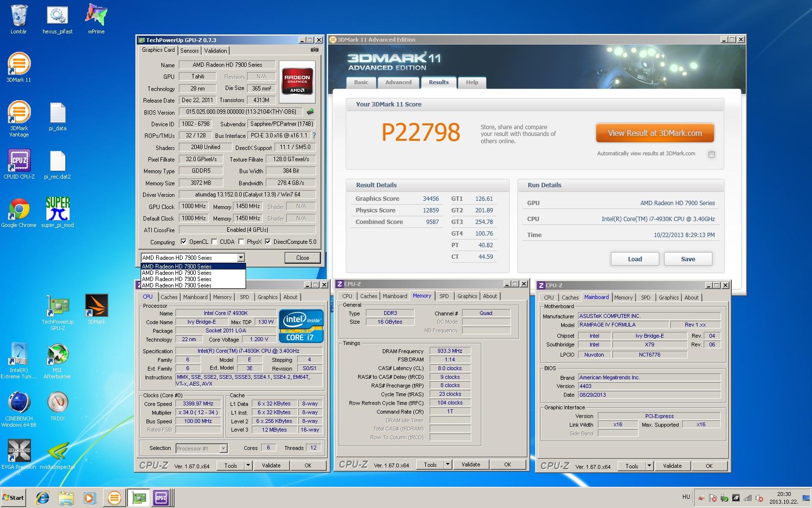Select the super_pi_mod desktop icon

pyautogui.click(x=58, y=212)
